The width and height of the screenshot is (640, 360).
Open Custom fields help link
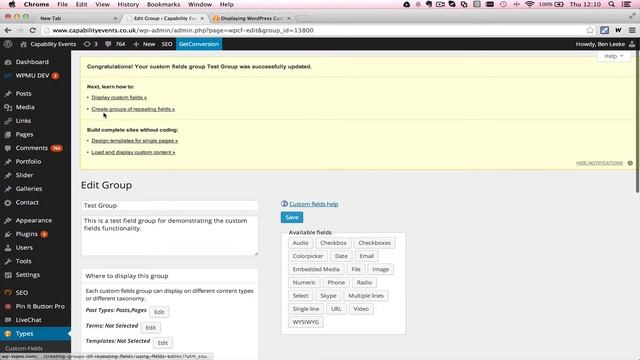click(x=313, y=204)
